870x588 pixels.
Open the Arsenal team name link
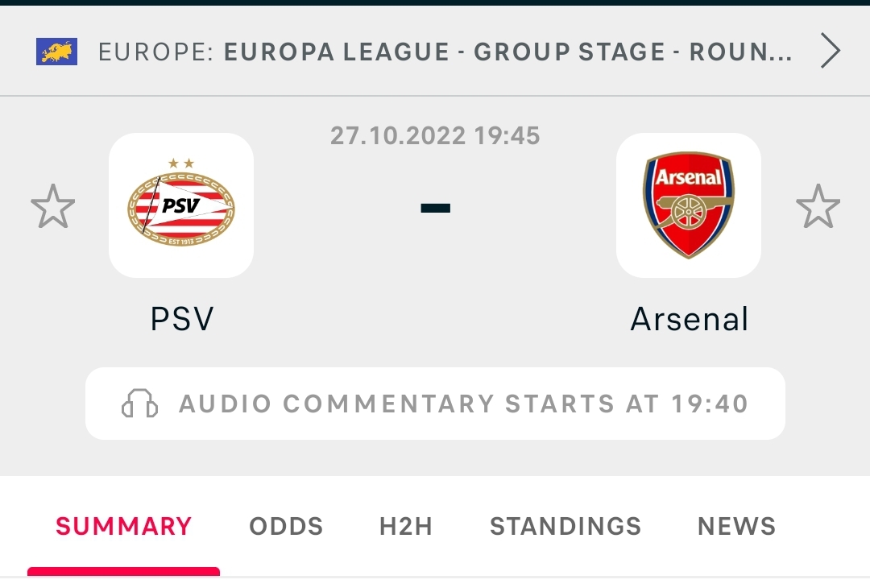pos(690,319)
